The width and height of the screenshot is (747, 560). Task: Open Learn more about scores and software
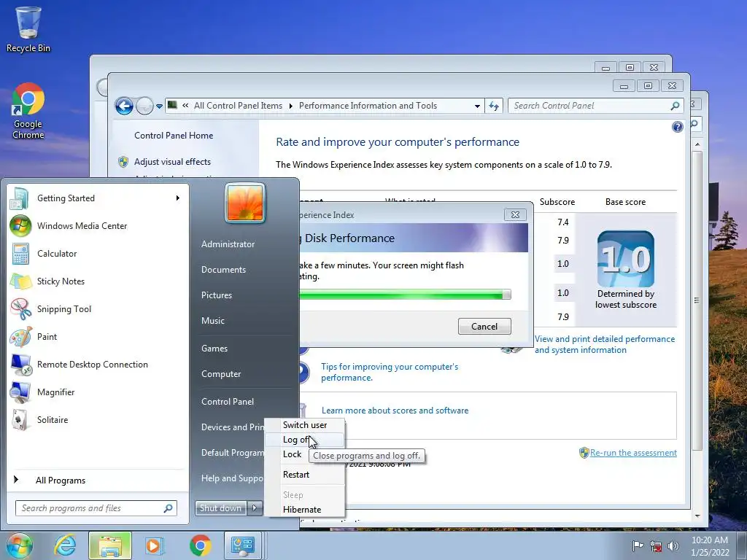point(395,410)
